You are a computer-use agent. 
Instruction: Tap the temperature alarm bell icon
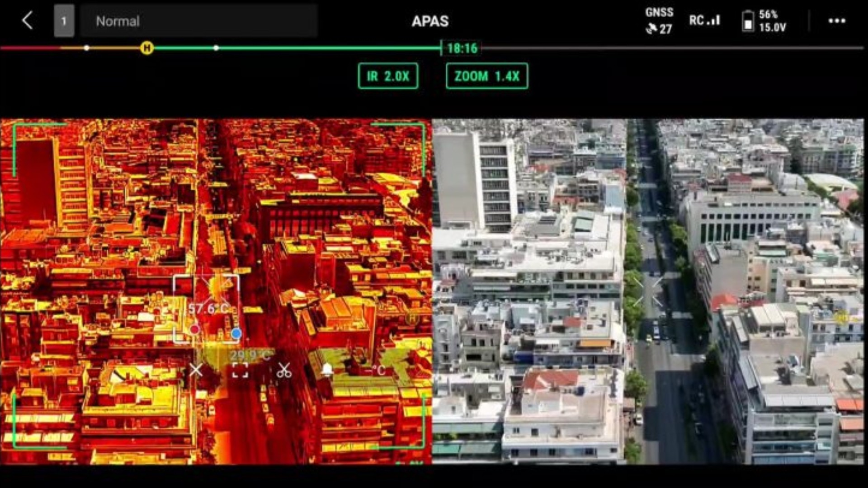tap(327, 370)
